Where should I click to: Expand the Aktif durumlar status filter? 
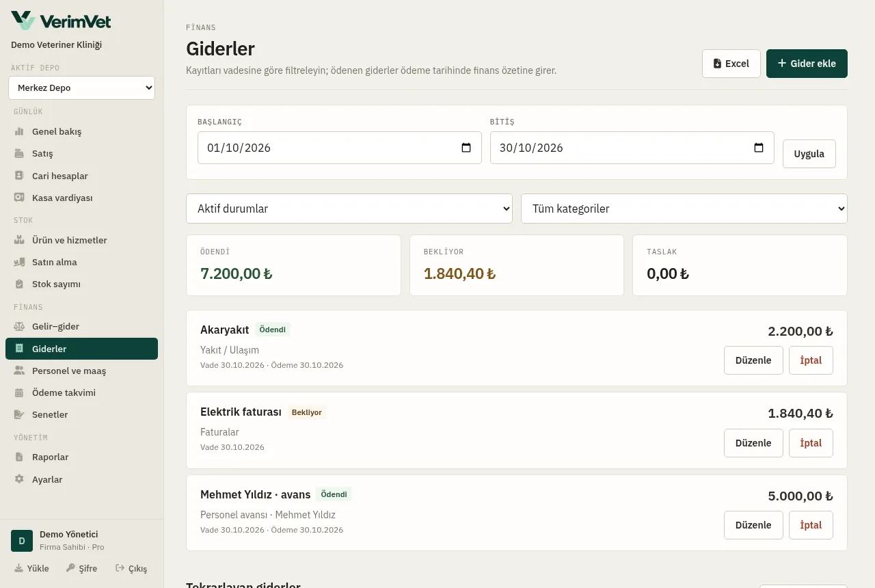click(x=349, y=209)
